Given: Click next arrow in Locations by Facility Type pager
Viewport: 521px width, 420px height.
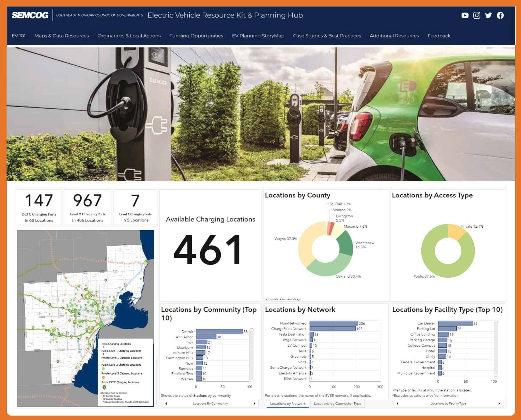Looking at the screenshot, I should pyautogui.click(x=499, y=403).
